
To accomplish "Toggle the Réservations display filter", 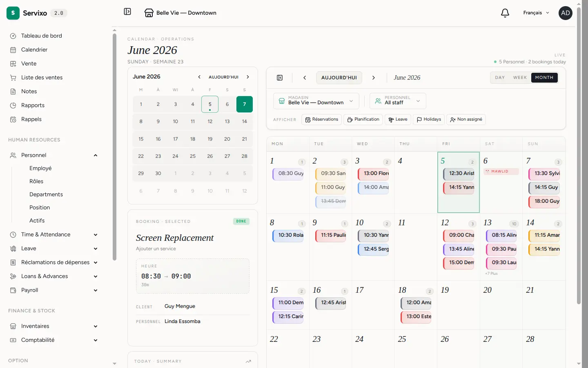I will (x=322, y=119).
